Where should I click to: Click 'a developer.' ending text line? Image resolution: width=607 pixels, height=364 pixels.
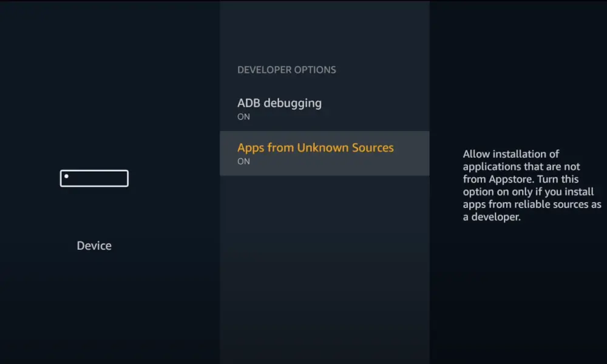492,217
